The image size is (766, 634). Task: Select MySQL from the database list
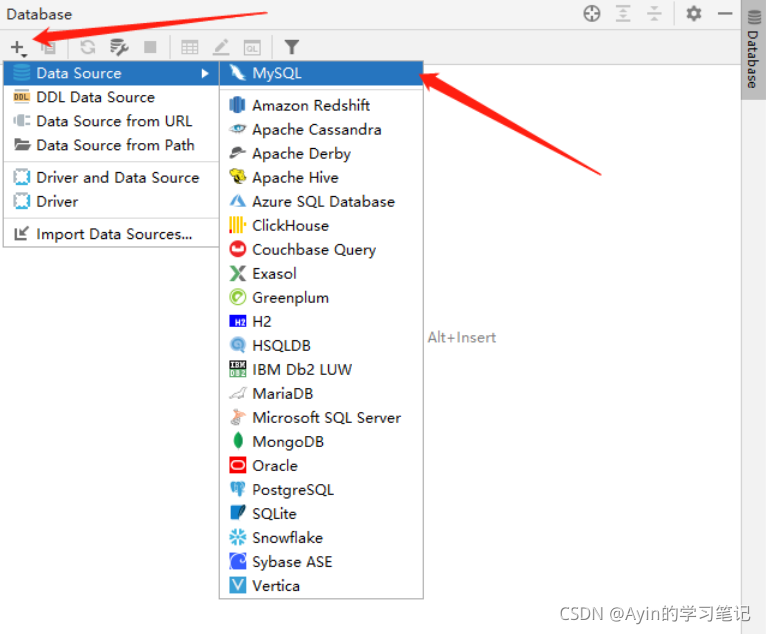click(x=321, y=73)
